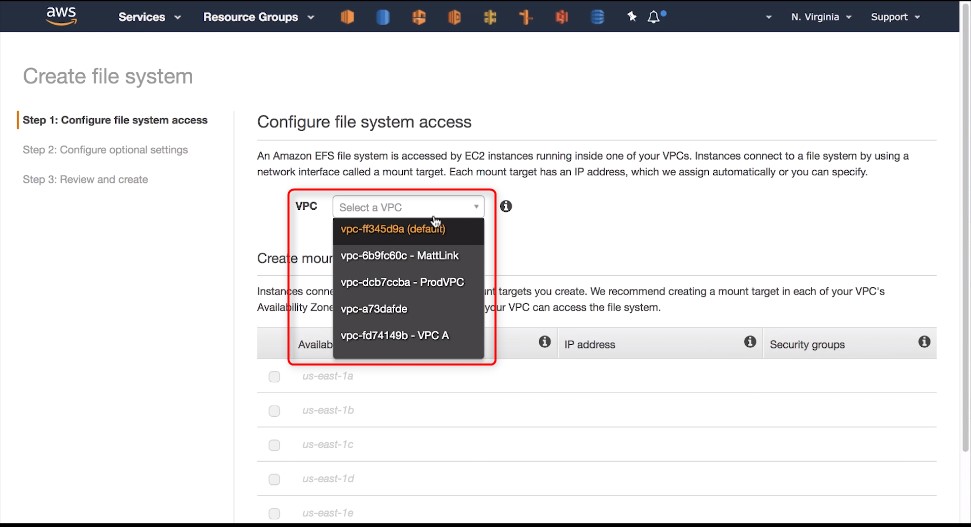The height and width of the screenshot is (527, 971).
Task: Open the blue cylinder service shortcut icon
Action: tap(383, 17)
